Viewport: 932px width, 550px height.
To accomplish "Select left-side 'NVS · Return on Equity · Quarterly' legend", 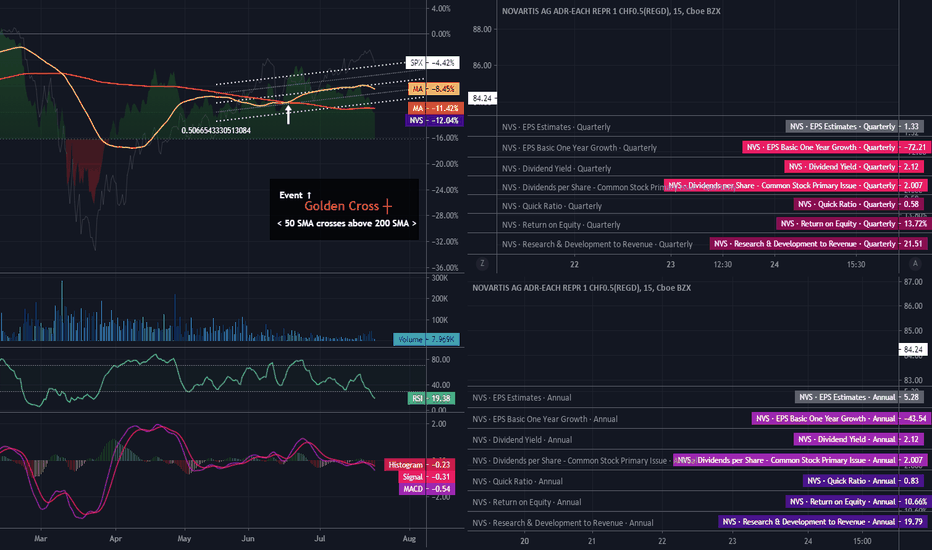I will pos(561,225).
